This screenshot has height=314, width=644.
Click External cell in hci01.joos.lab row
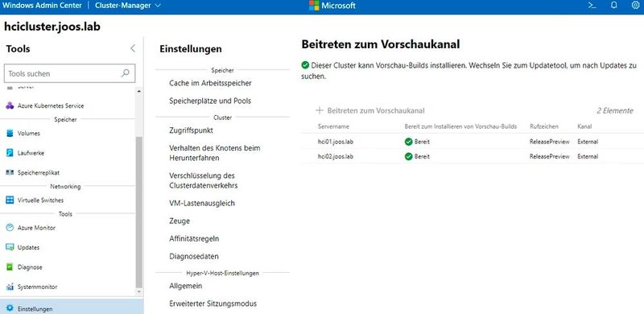coord(588,142)
